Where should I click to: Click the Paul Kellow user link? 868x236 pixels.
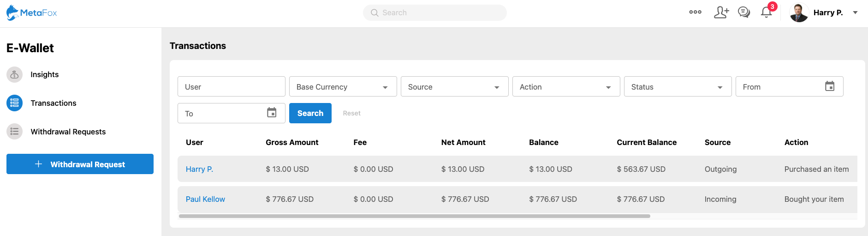[x=205, y=199]
